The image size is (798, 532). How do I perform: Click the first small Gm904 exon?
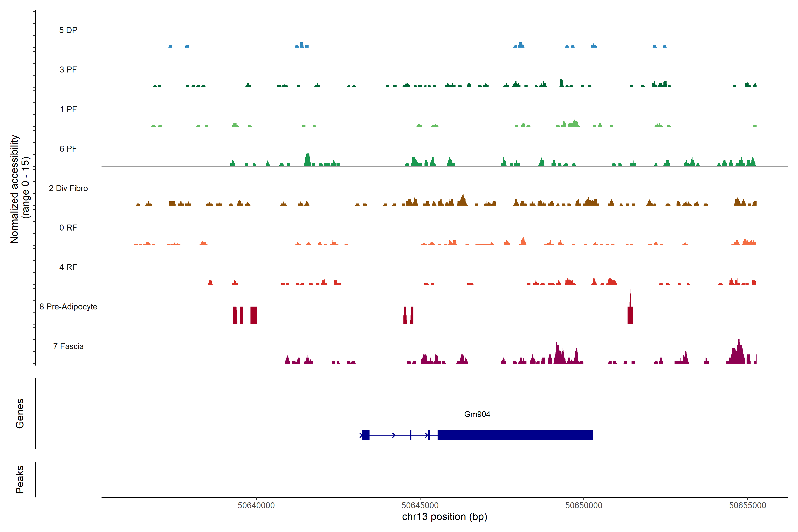click(x=365, y=435)
